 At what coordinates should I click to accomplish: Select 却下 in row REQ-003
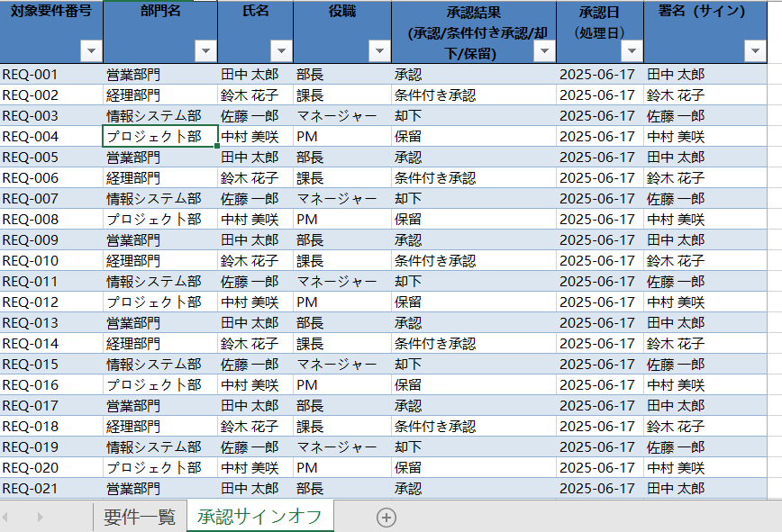tap(474, 115)
